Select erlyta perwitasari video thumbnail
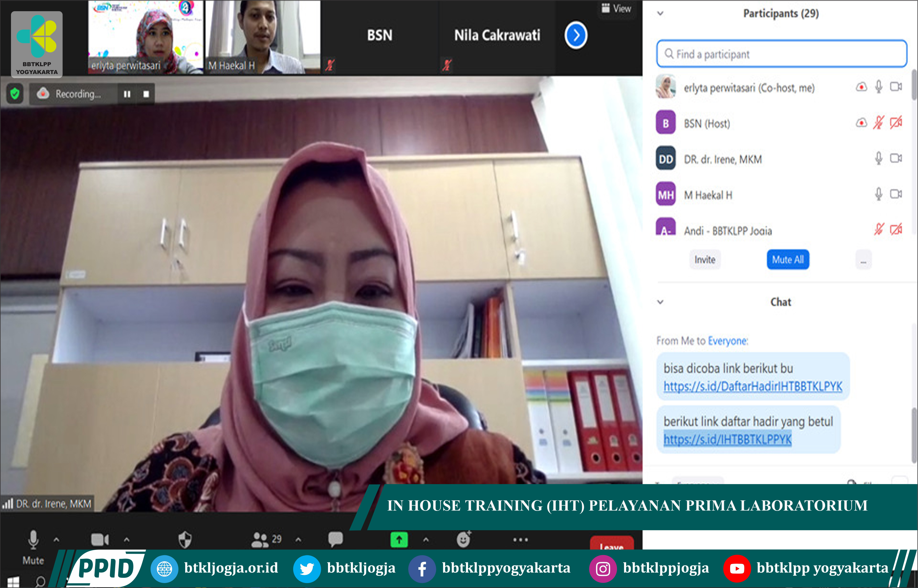 (x=145, y=37)
